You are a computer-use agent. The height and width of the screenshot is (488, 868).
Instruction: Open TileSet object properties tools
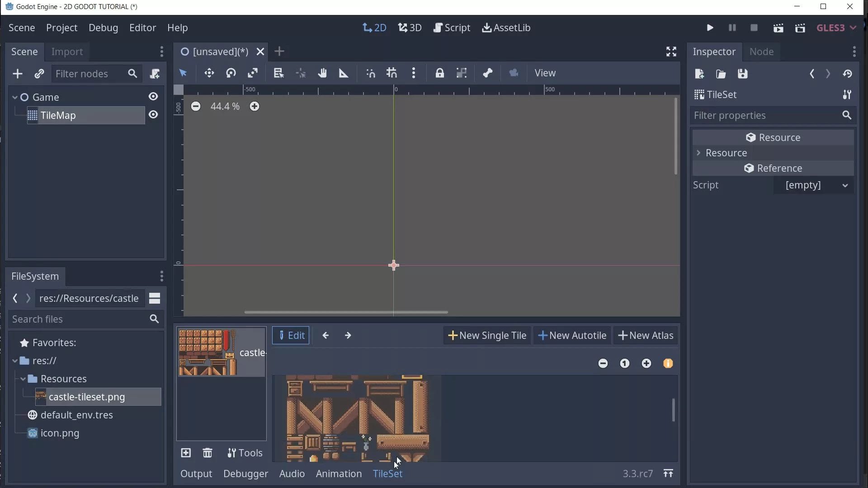847,94
